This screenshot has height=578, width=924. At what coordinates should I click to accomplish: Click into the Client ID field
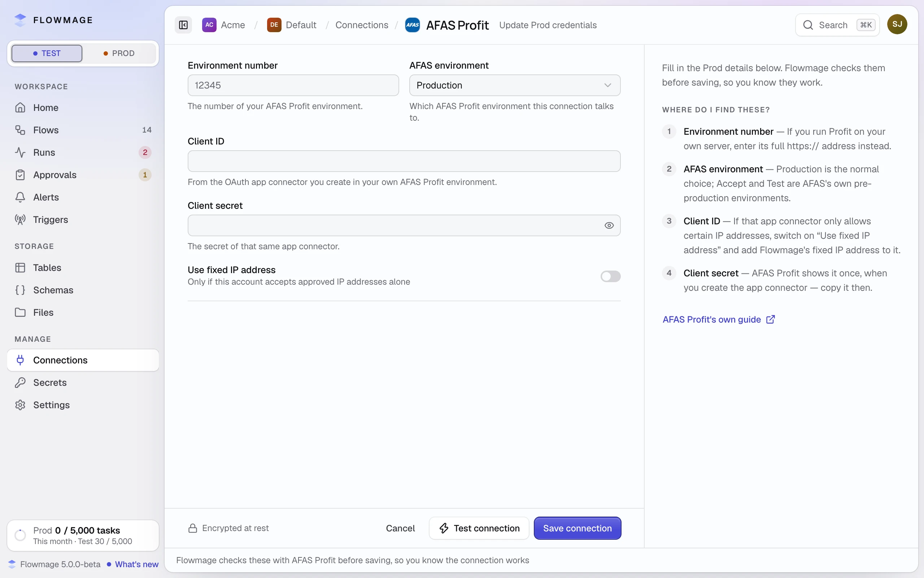tap(404, 161)
